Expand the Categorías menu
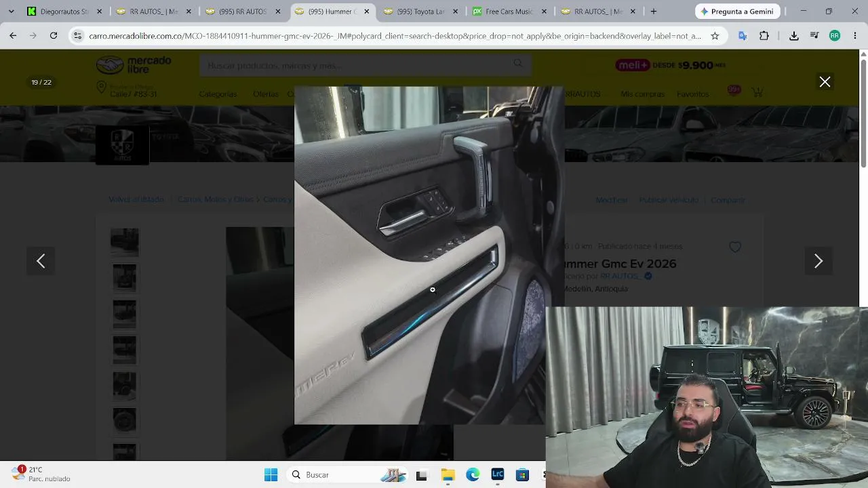 [x=218, y=94]
